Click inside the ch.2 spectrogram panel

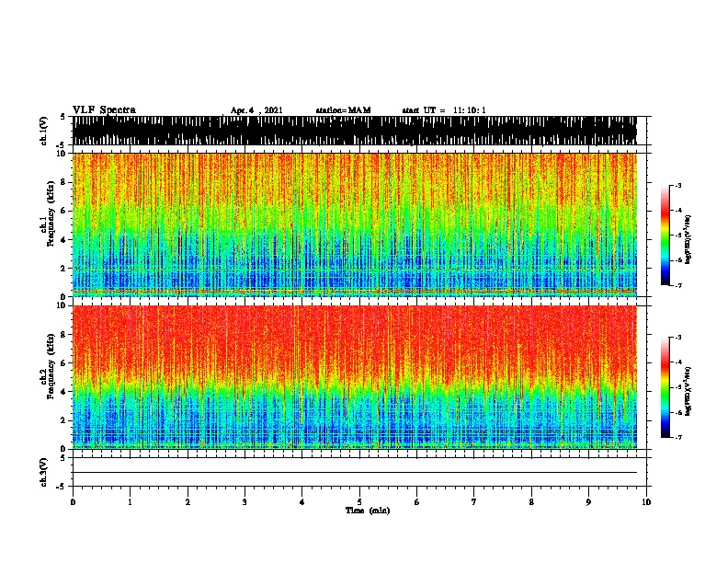[x=355, y=377]
